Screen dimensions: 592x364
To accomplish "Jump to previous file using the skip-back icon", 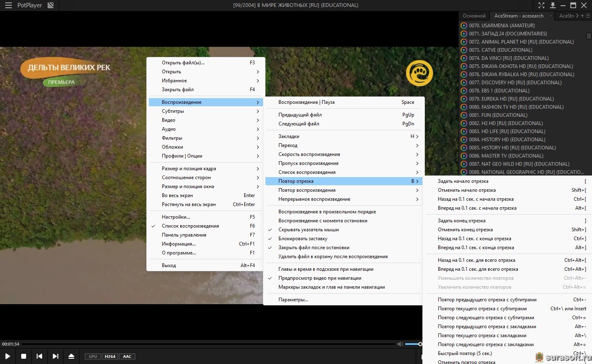I will pyautogui.click(x=39, y=356).
